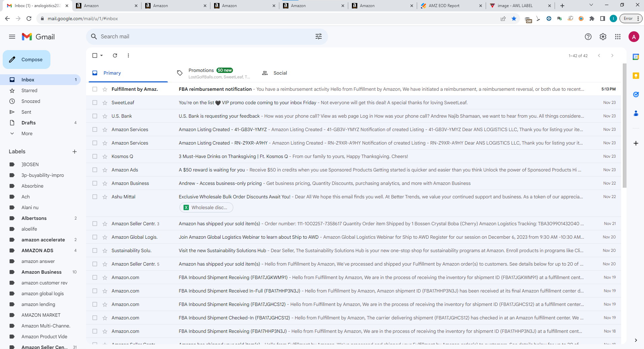The width and height of the screenshot is (644, 349).
Task: Open Chrome tab search dropdown arrow
Action: (x=591, y=5)
